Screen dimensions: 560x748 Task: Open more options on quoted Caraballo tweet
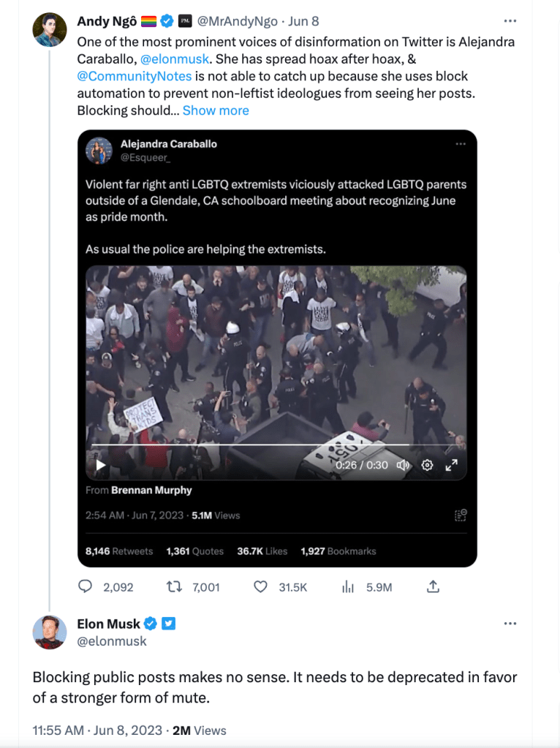click(x=461, y=144)
